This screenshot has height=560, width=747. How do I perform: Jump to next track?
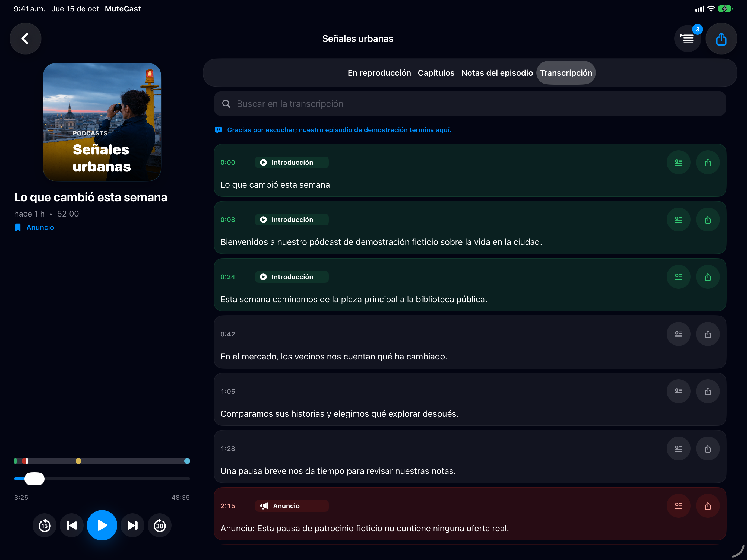point(132,525)
